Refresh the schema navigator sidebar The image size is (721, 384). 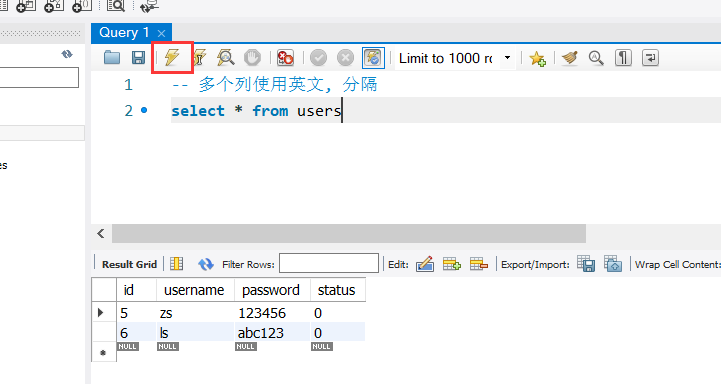pos(67,54)
